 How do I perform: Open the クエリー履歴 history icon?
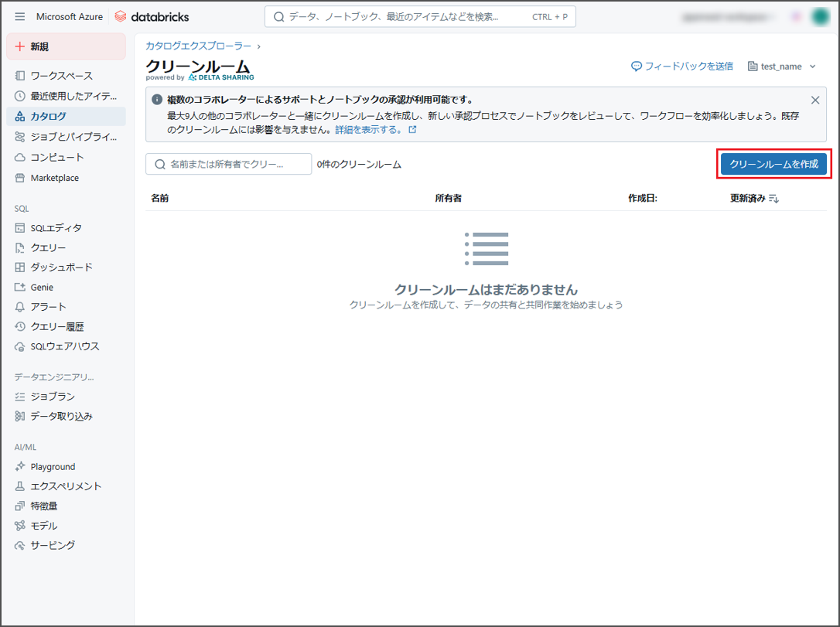coord(20,326)
